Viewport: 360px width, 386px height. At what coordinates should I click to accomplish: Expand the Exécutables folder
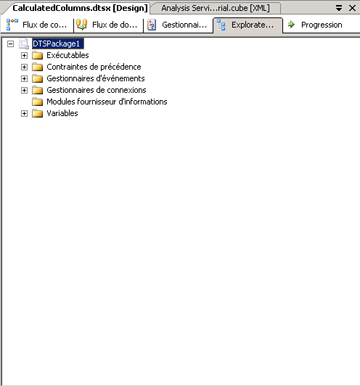pos(24,55)
